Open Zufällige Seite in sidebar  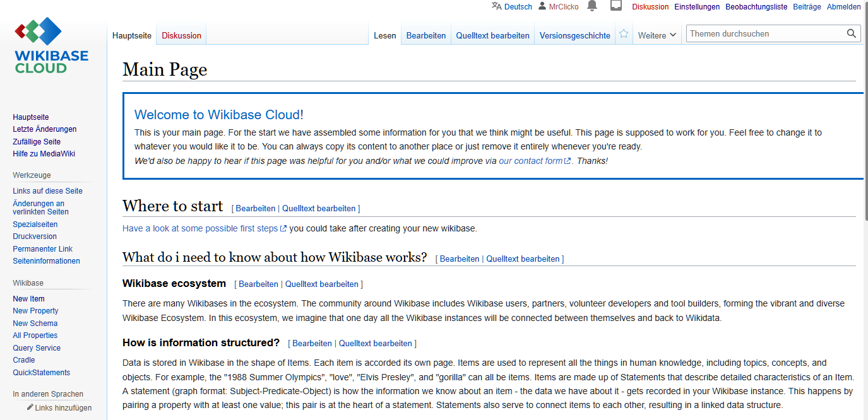click(x=37, y=142)
